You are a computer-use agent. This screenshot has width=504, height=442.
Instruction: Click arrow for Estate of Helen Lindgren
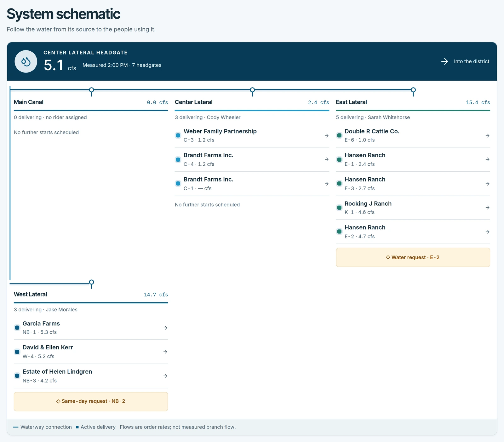point(165,376)
